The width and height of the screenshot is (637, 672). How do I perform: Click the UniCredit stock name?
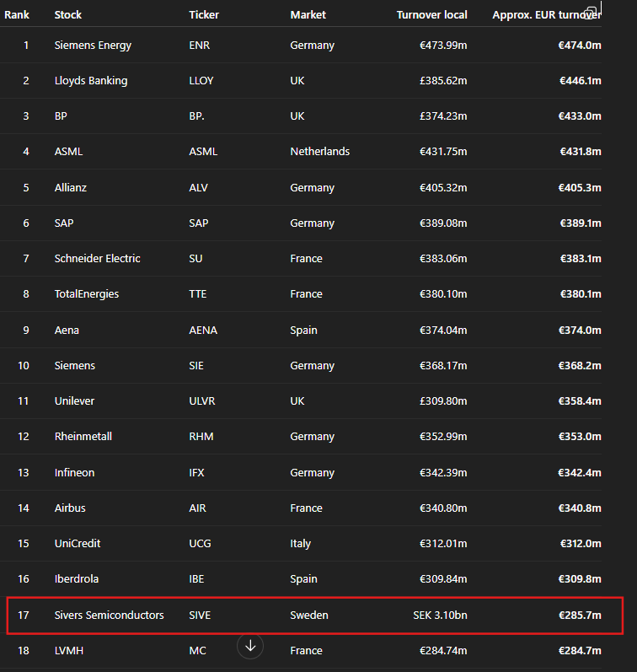pos(78,544)
